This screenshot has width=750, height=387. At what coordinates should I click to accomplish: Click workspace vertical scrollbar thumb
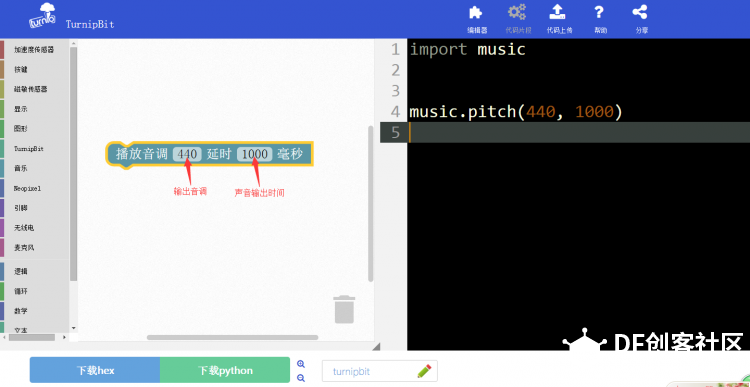point(371,203)
